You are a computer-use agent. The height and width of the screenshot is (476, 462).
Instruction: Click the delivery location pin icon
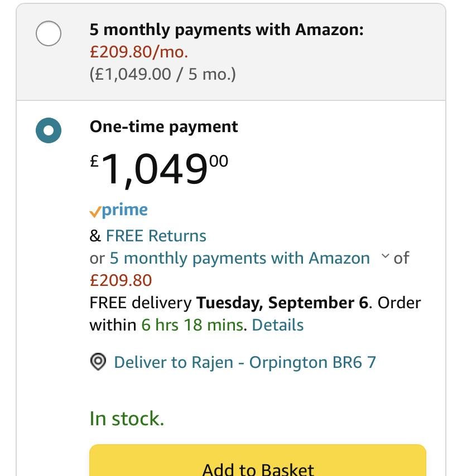click(x=98, y=362)
